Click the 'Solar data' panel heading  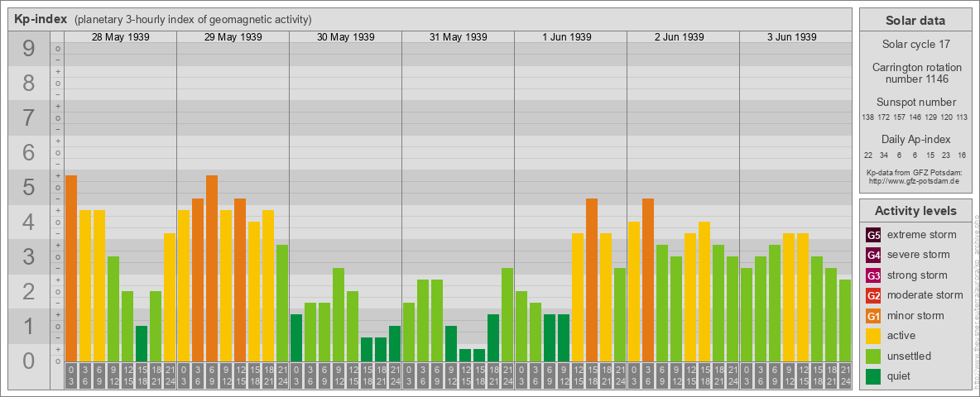[915, 21]
